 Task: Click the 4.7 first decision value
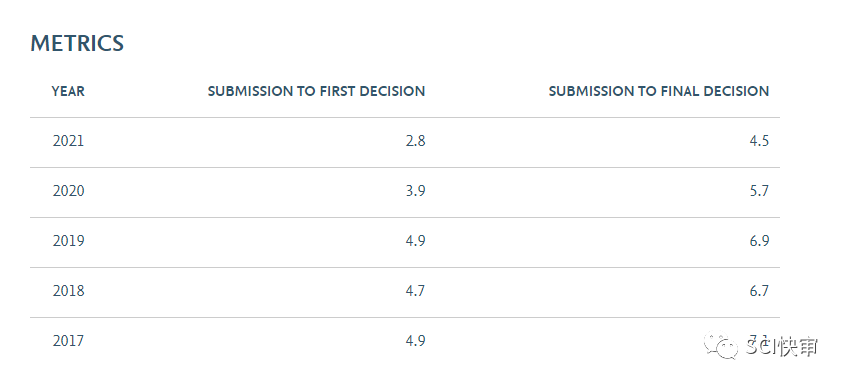[x=415, y=291]
